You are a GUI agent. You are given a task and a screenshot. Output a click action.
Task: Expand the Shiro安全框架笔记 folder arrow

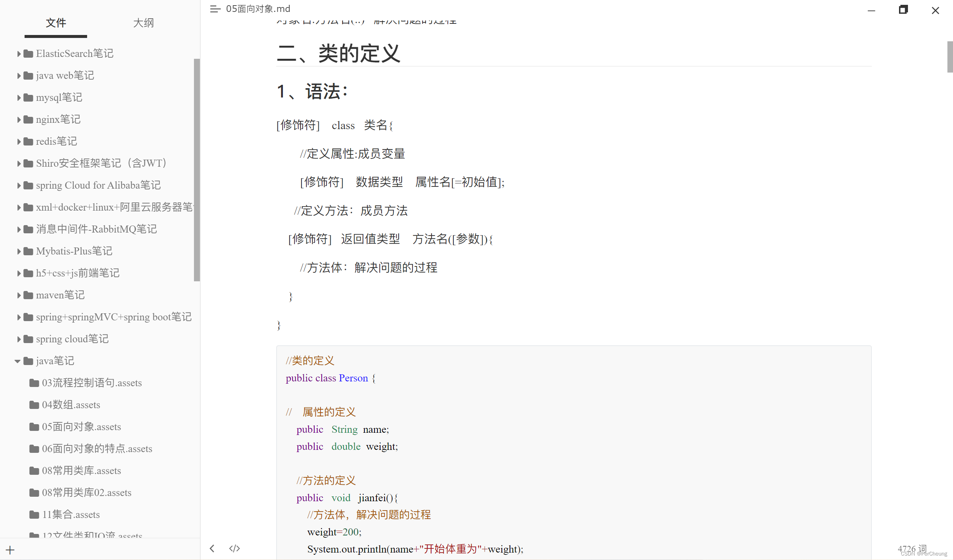pyautogui.click(x=19, y=163)
